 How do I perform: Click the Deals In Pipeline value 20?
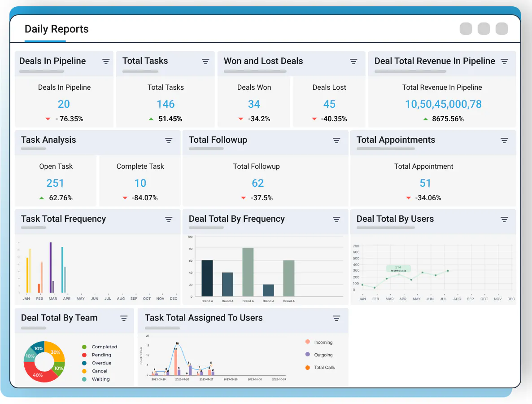coord(64,104)
